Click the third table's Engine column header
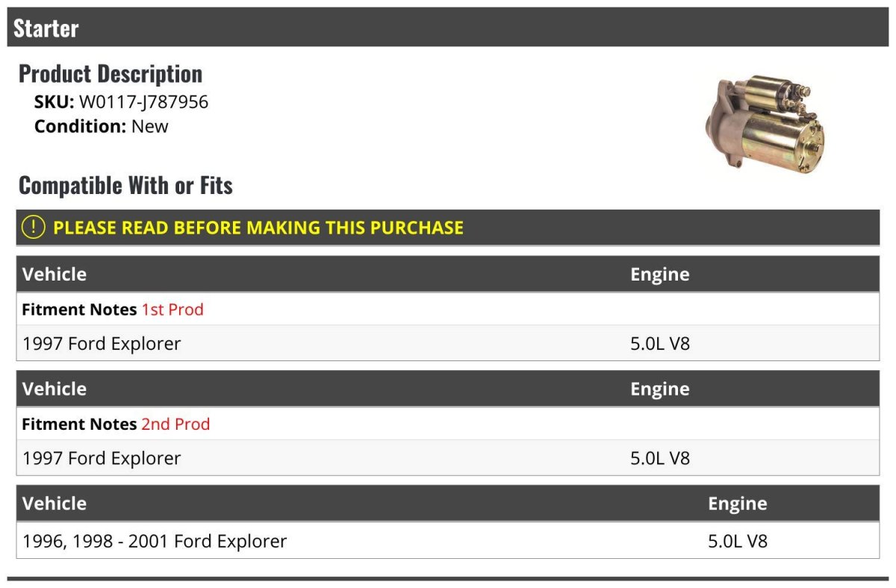 tap(738, 504)
